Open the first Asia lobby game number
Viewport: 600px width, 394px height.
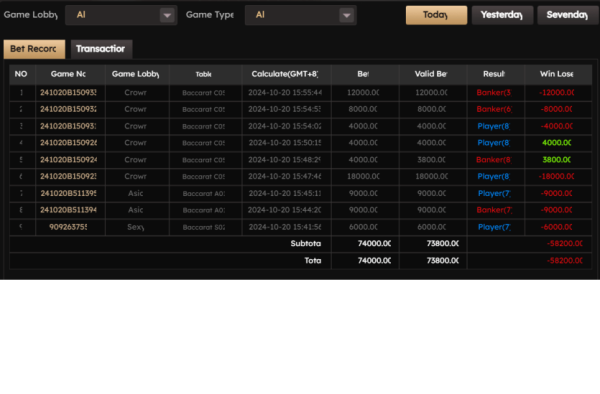click(68, 194)
